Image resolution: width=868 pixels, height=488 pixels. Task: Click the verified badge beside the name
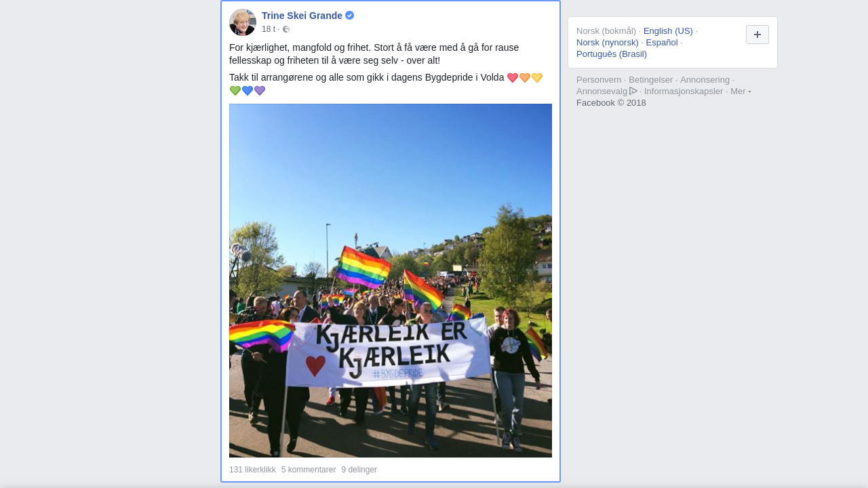point(350,16)
